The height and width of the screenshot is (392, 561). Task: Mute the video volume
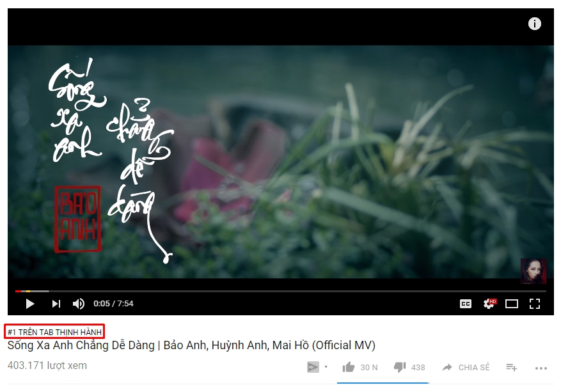pos(78,304)
